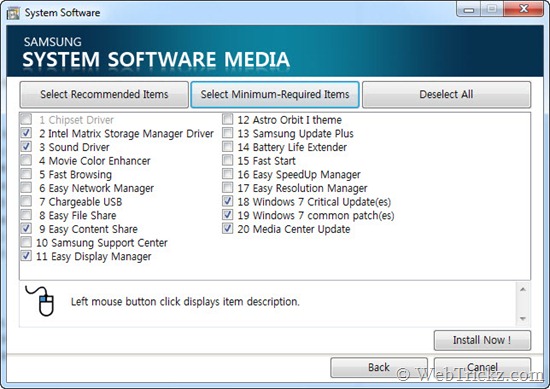Check the Chipset Driver checkbox
The height and width of the screenshot is (389, 550).
tap(26, 119)
